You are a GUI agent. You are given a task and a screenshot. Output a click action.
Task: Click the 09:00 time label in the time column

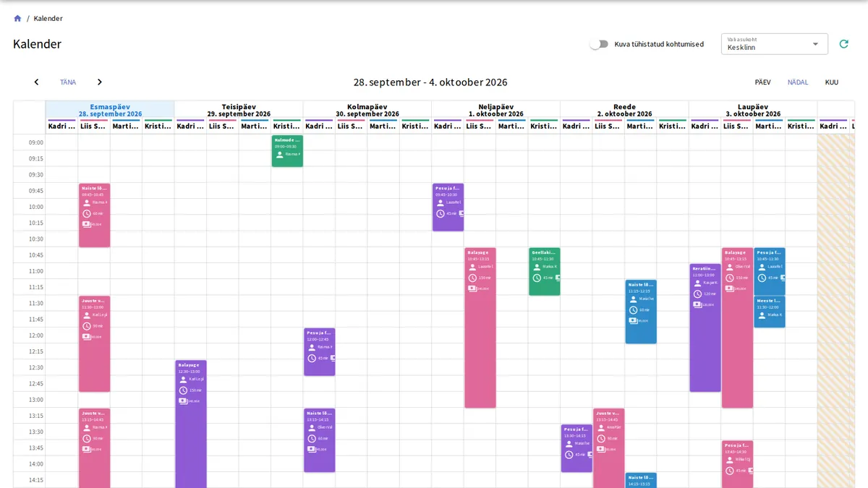point(35,142)
